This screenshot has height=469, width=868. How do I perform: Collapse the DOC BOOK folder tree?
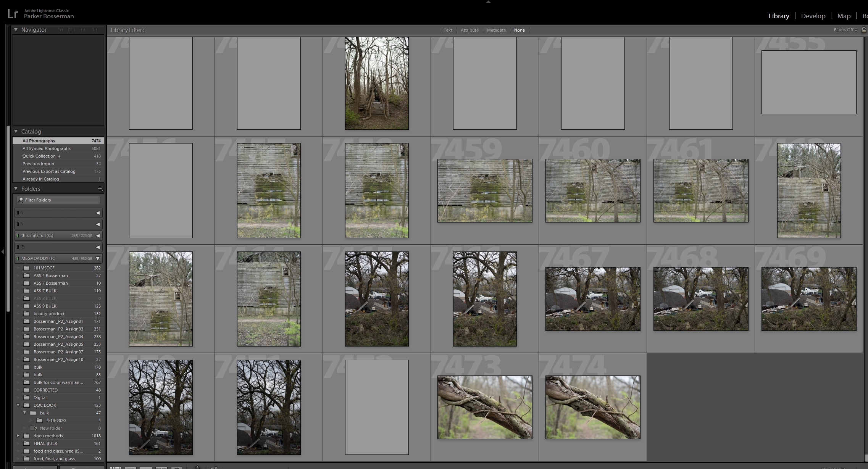18,405
